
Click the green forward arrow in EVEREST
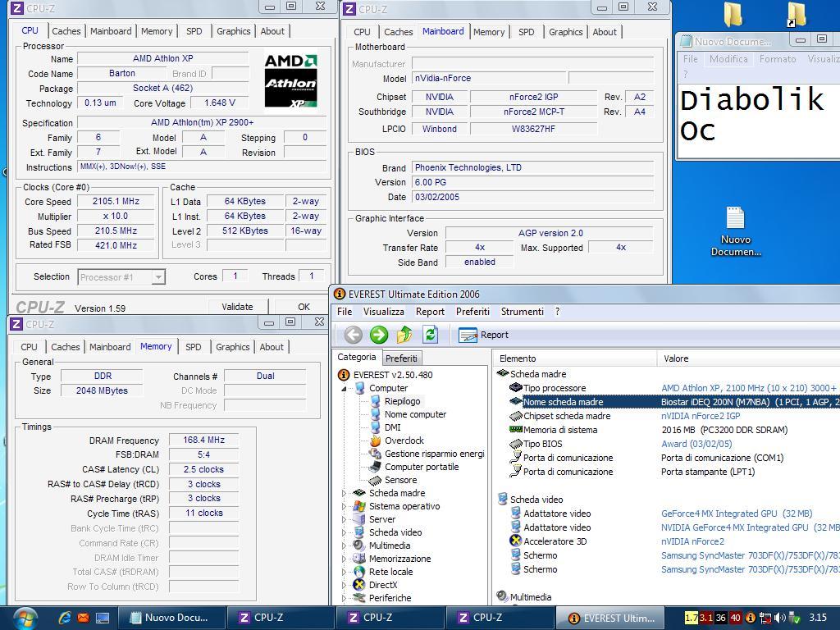coord(379,335)
